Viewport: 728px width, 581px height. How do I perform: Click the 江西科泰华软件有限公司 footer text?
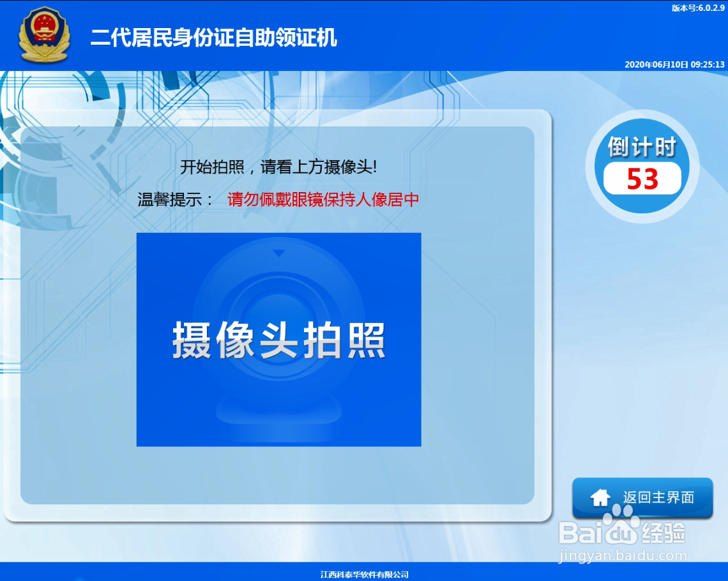click(x=364, y=573)
